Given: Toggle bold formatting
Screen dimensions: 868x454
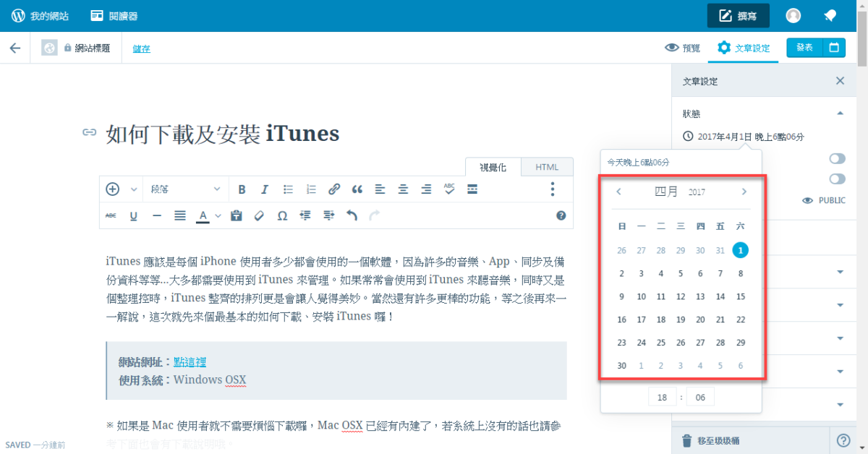Looking at the screenshot, I should pyautogui.click(x=242, y=189).
